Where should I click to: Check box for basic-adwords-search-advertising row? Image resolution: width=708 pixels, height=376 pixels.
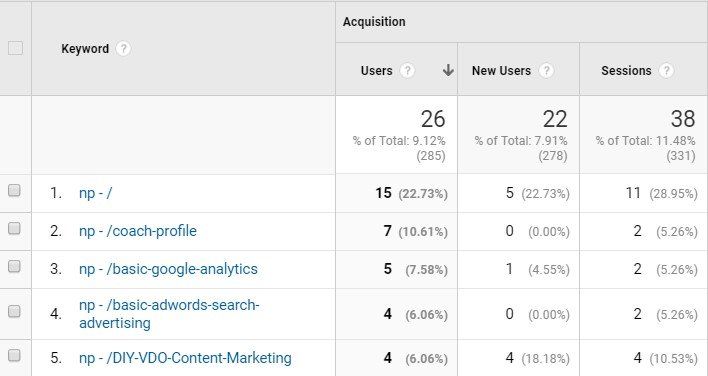click(x=14, y=311)
